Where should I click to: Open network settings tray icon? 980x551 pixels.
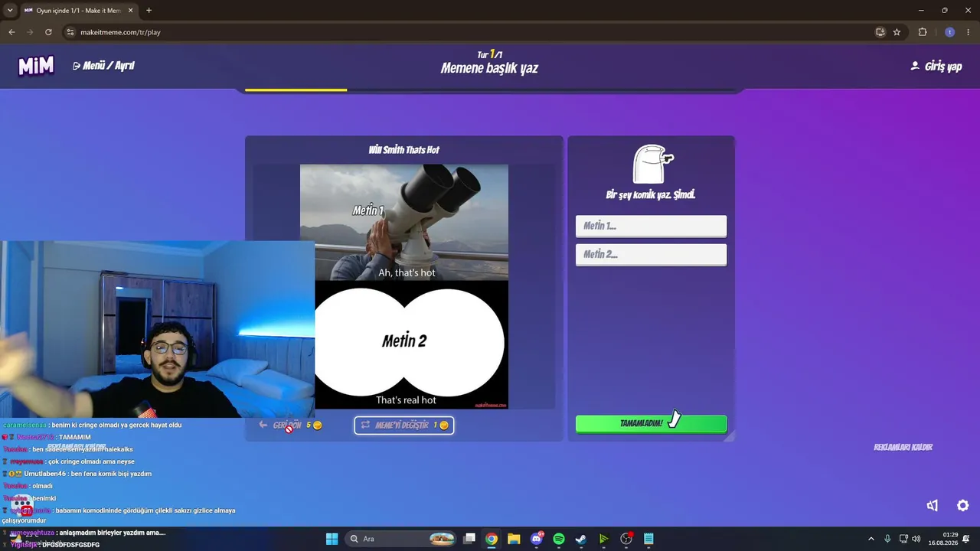point(903,539)
